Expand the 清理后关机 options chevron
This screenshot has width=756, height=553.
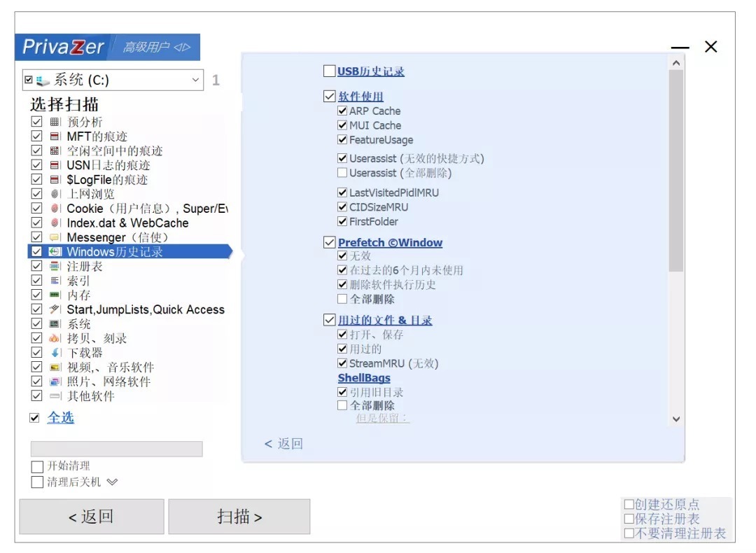(112, 482)
